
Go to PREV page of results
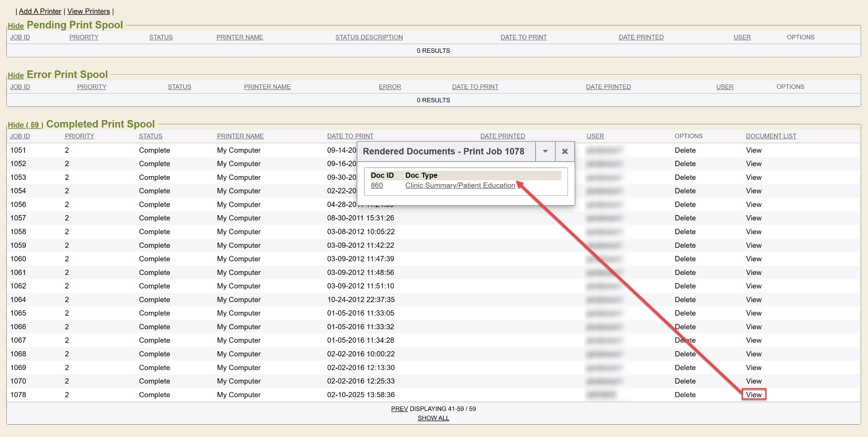coord(399,409)
